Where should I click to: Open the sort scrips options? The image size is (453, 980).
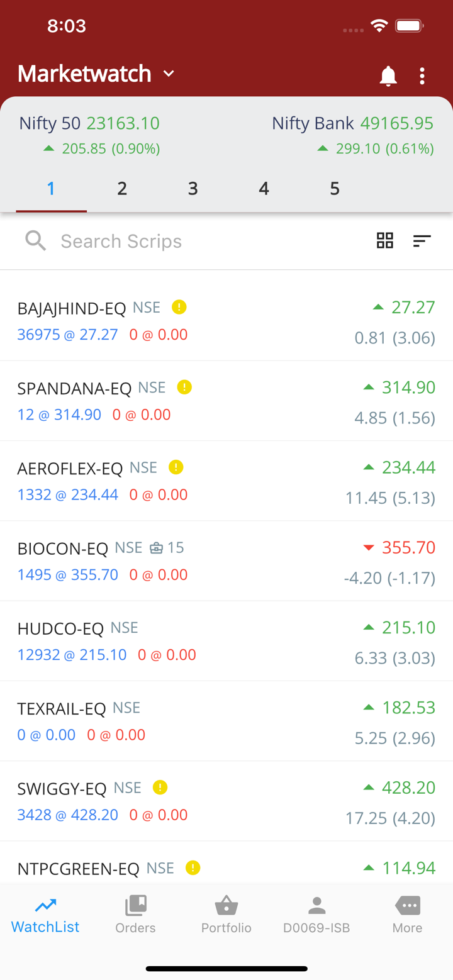tap(422, 240)
